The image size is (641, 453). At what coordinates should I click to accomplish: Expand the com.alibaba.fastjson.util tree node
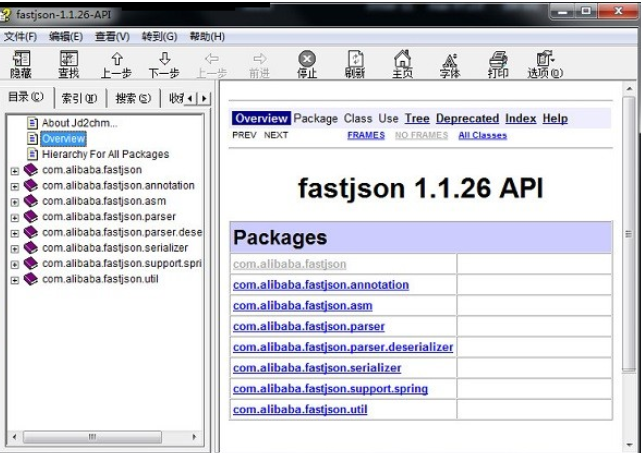pyautogui.click(x=14, y=280)
